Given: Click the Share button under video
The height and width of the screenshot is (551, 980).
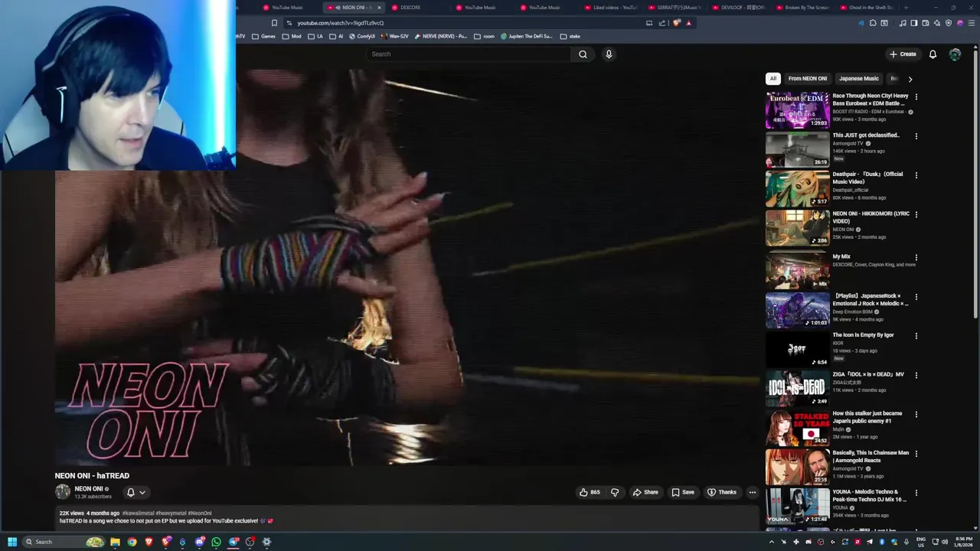Looking at the screenshot, I should (645, 492).
